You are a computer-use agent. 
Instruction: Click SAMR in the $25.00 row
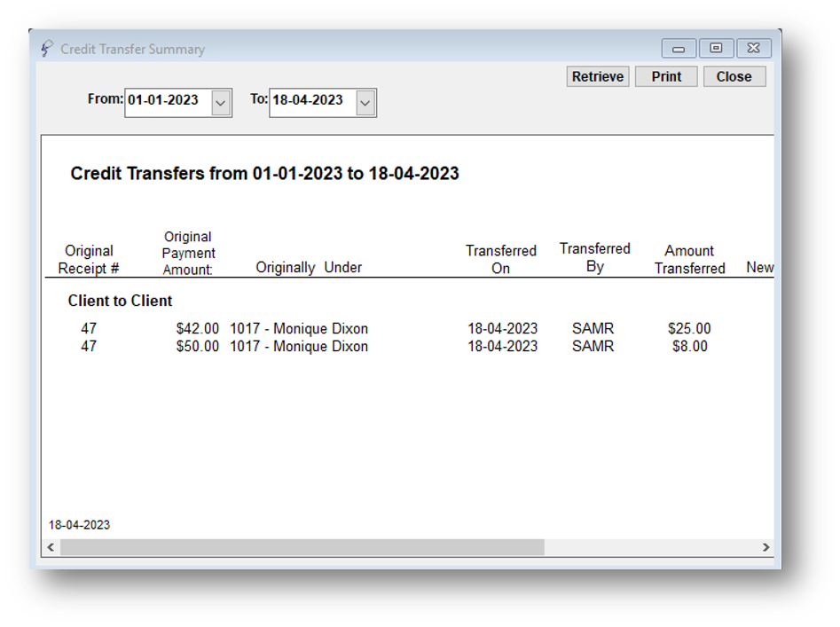tap(593, 328)
